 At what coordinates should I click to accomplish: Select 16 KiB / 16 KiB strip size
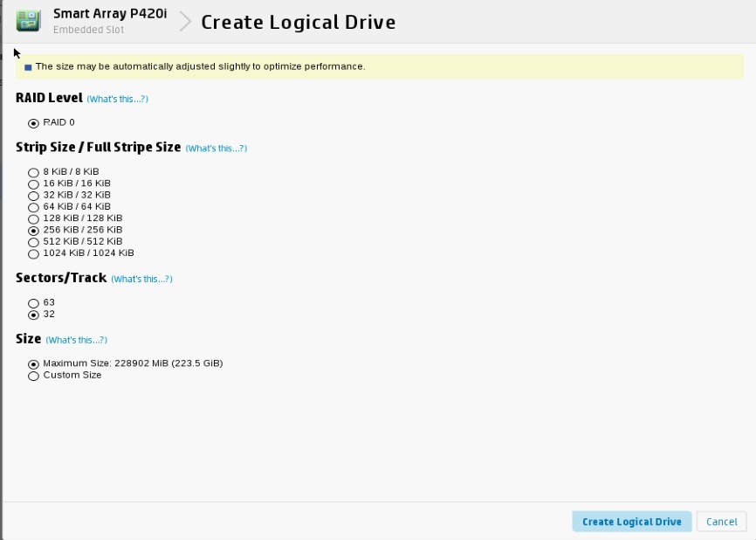coord(34,184)
